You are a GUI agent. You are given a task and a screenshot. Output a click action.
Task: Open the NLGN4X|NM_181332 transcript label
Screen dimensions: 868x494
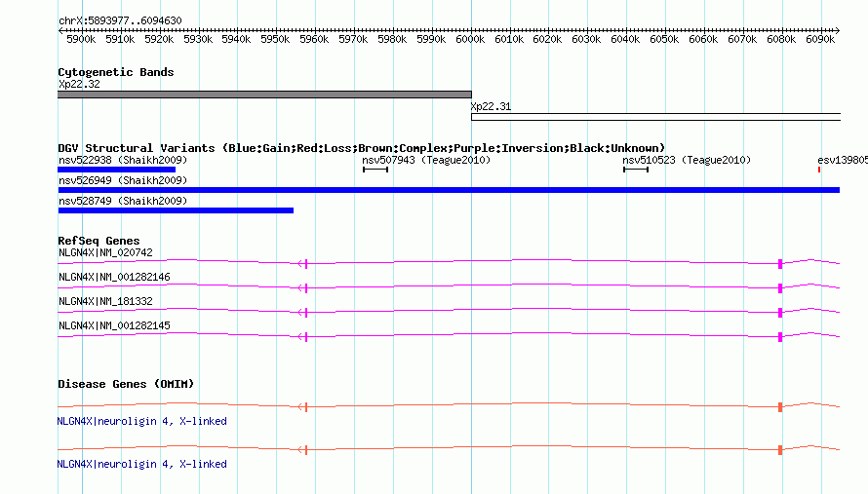[x=105, y=301]
